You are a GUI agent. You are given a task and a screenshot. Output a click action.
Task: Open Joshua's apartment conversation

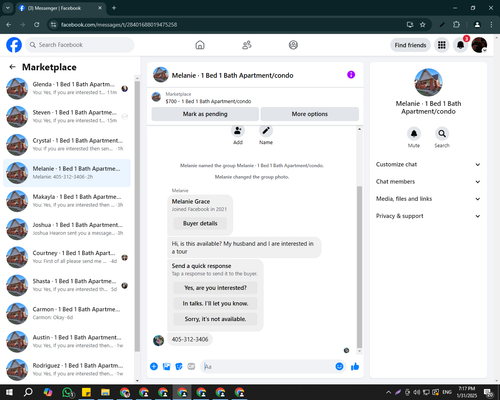(x=67, y=229)
